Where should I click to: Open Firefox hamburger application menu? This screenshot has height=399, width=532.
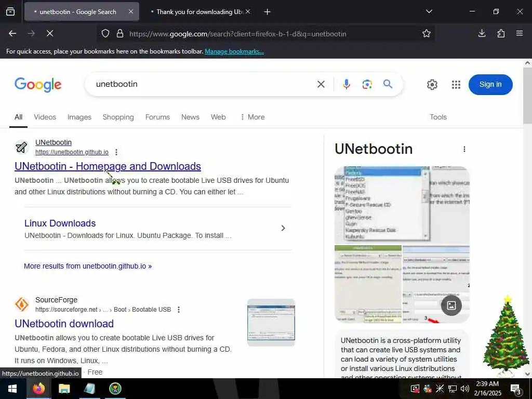click(520, 33)
